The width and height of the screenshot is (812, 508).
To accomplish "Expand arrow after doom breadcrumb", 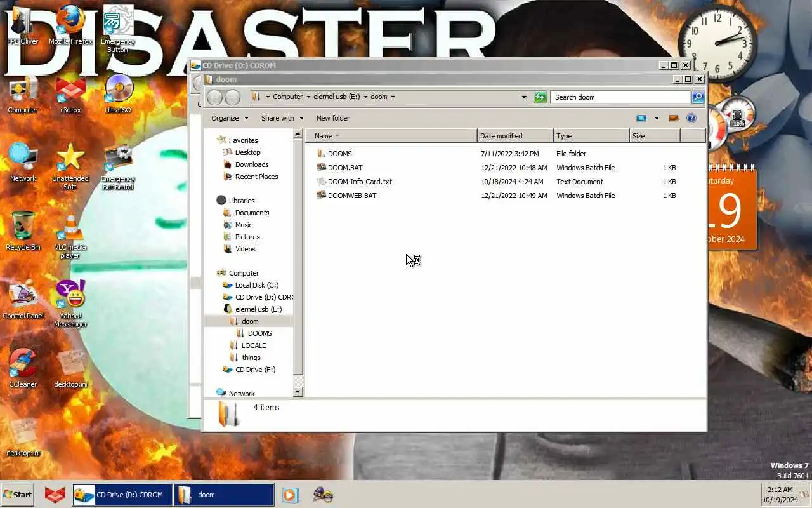I will [393, 97].
